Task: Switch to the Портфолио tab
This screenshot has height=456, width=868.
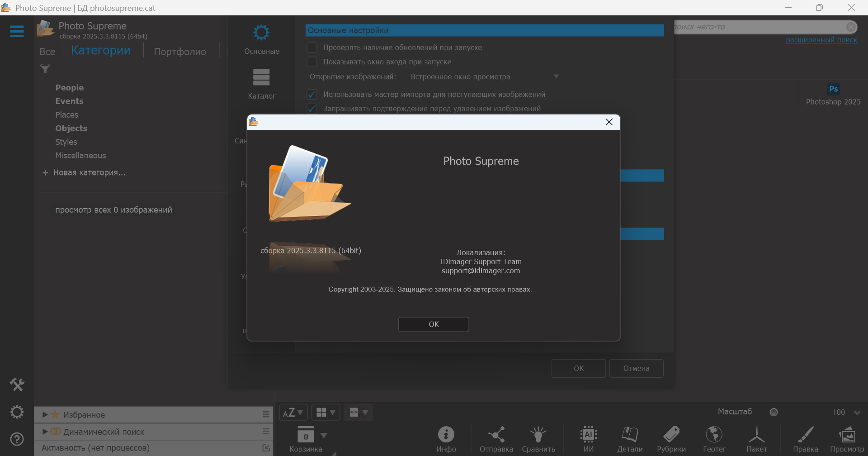Action: pos(179,52)
